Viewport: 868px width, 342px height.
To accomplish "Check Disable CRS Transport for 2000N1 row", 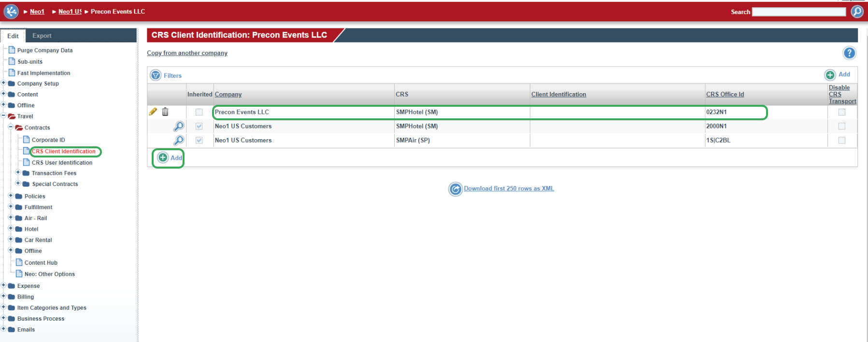I will click(842, 126).
